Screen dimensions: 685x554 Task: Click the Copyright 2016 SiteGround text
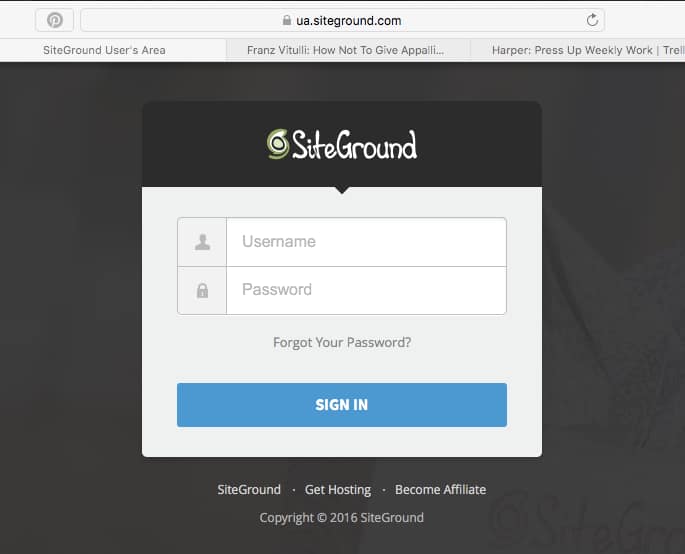tap(342, 518)
